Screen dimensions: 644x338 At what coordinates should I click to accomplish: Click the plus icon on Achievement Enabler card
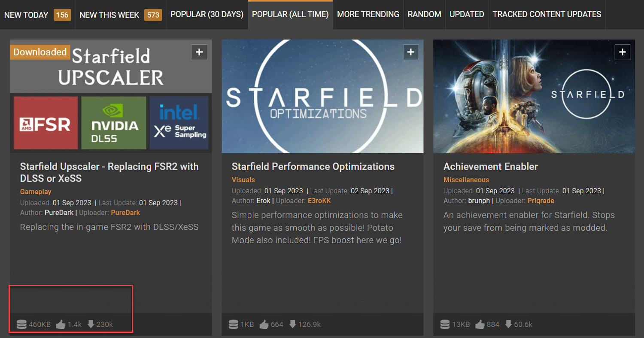coord(623,52)
